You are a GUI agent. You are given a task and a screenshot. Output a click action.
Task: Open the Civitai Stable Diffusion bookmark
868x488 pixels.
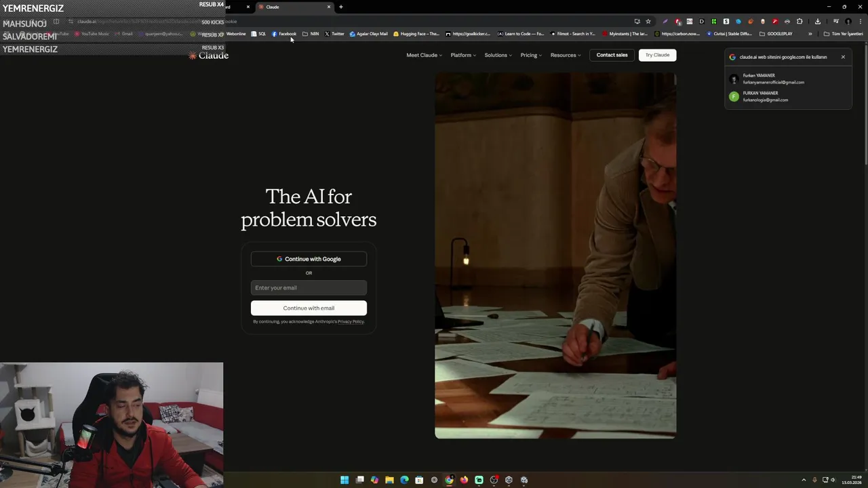(729, 34)
